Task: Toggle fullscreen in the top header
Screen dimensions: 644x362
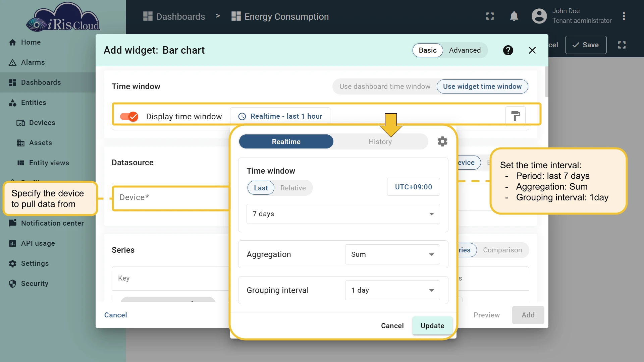Action: pos(490,16)
